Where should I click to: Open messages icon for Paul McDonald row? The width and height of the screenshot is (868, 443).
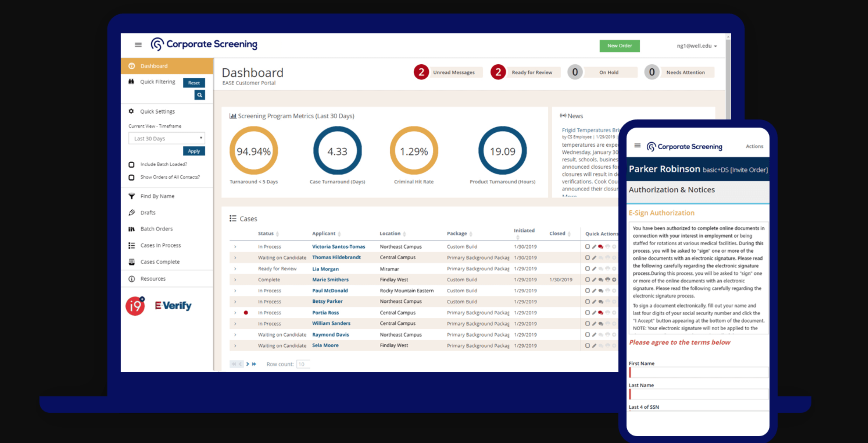pos(601,291)
